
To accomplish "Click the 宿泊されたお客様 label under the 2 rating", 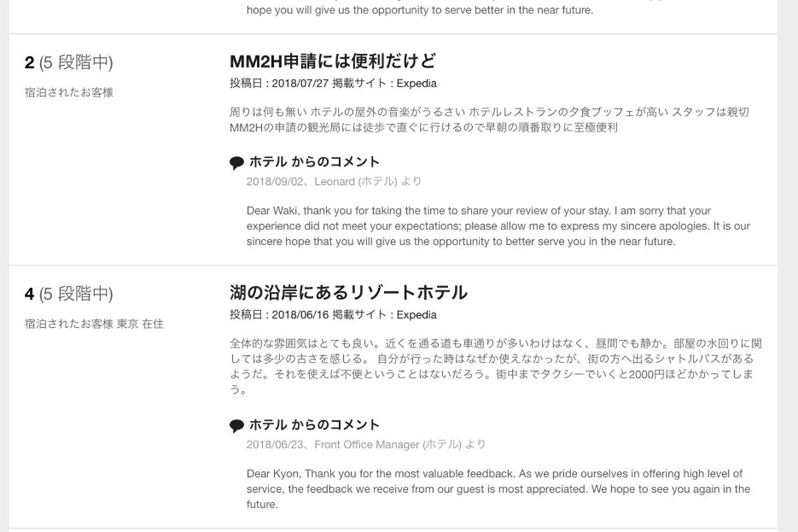I will [x=69, y=92].
